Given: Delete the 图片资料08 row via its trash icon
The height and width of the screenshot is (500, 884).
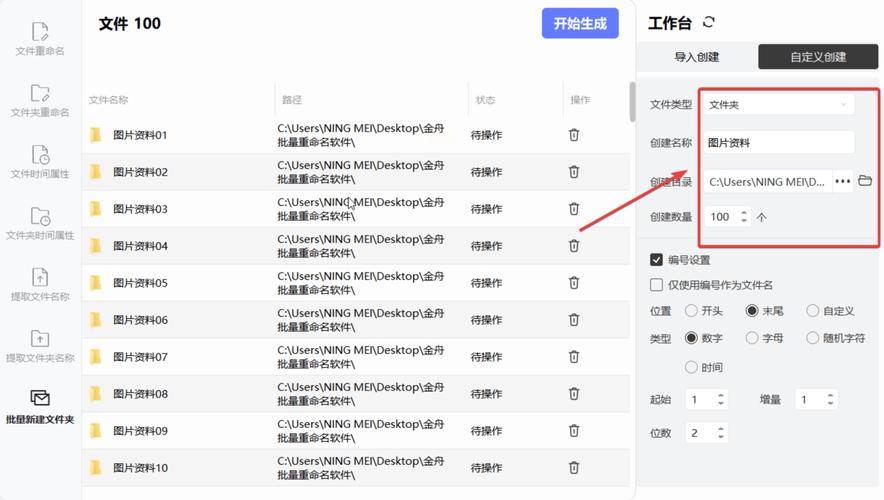Looking at the screenshot, I should click(x=574, y=393).
